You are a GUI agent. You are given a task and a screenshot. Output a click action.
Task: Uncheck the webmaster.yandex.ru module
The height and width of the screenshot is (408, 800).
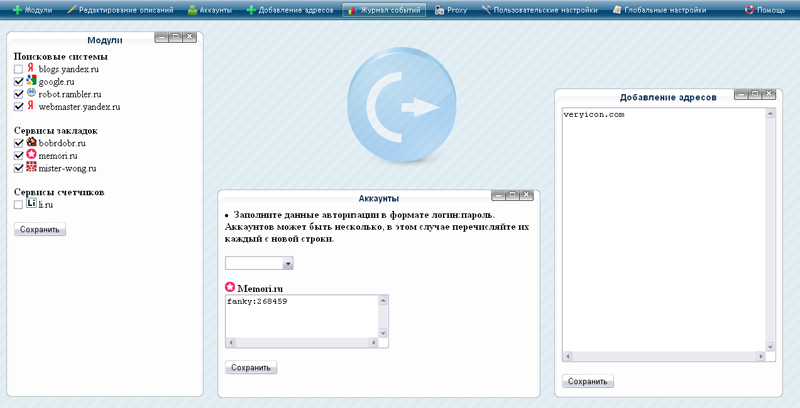18,107
